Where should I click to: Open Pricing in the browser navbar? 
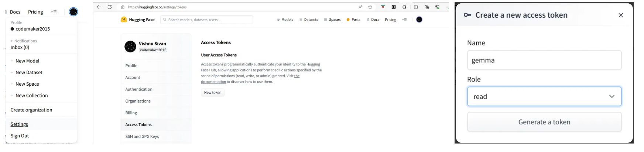pos(391,20)
